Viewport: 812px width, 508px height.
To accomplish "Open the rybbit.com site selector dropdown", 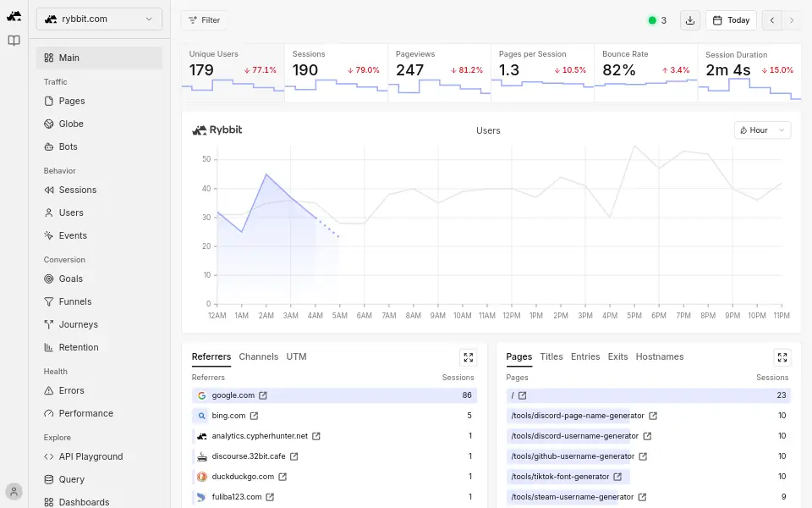I will pyautogui.click(x=99, y=19).
